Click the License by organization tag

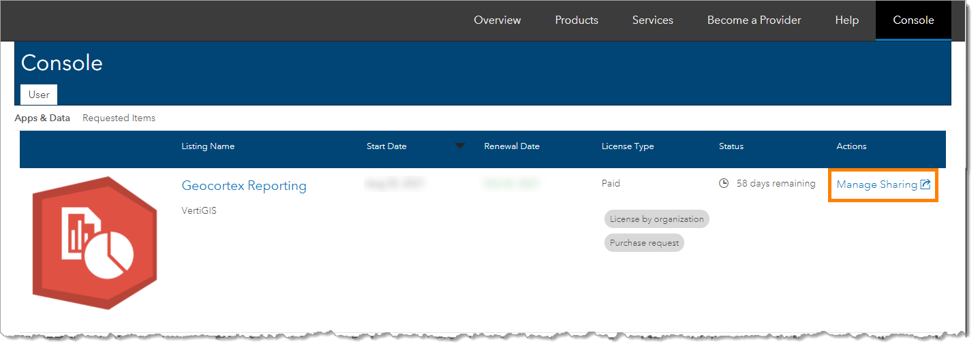pyautogui.click(x=657, y=219)
